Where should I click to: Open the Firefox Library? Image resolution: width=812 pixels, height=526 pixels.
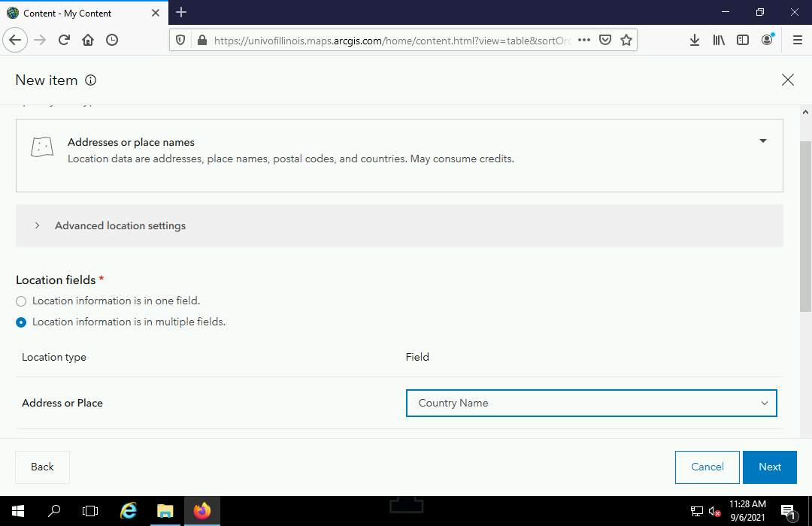pos(719,39)
